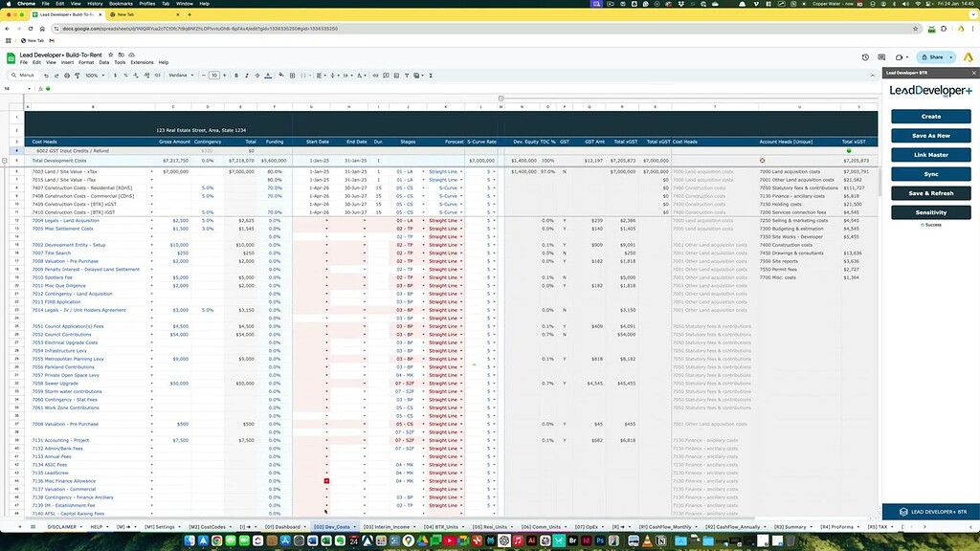Open Chrome browser menu three dots
The image size is (980, 551).
click(972, 29)
